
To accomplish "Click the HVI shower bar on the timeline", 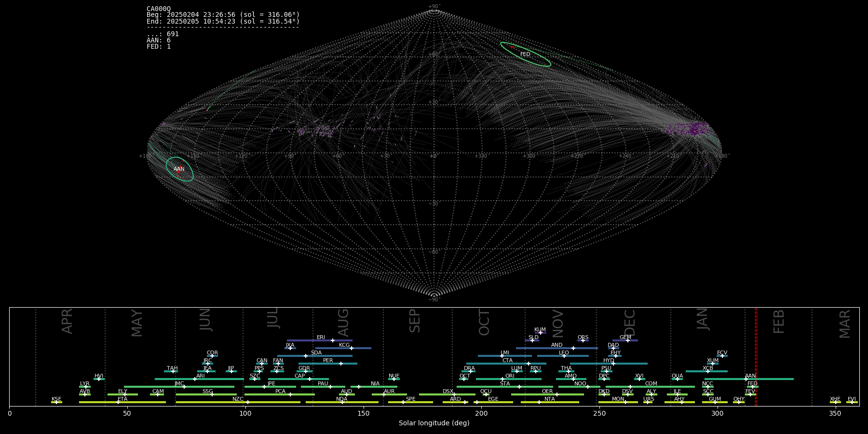I will click(x=99, y=379).
